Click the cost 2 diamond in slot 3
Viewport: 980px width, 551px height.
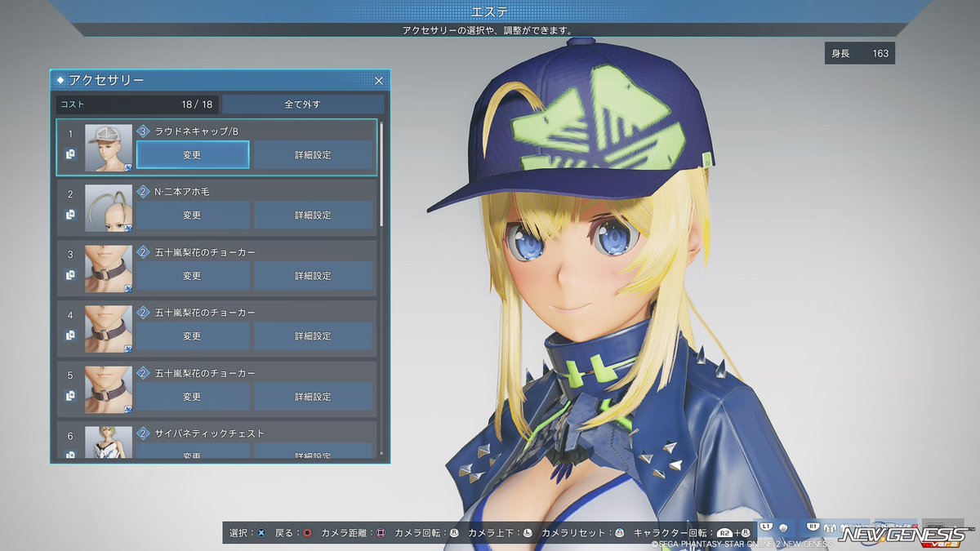(143, 252)
